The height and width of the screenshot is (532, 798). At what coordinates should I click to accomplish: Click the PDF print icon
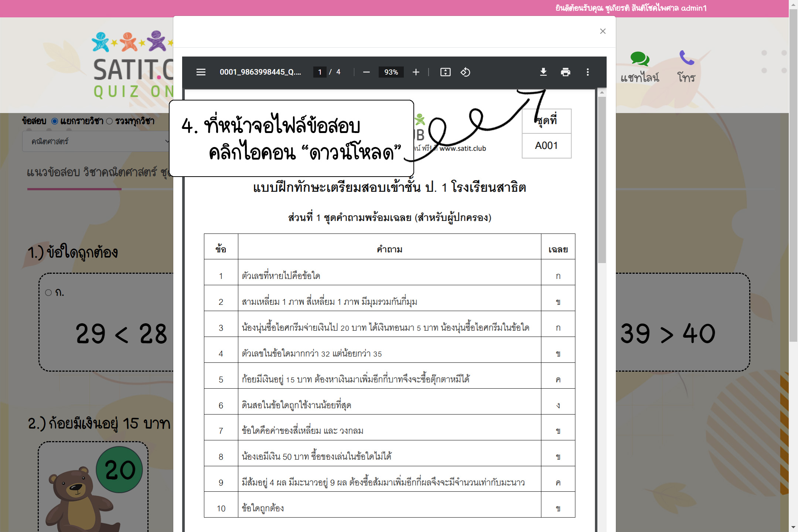pyautogui.click(x=565, y=72)
